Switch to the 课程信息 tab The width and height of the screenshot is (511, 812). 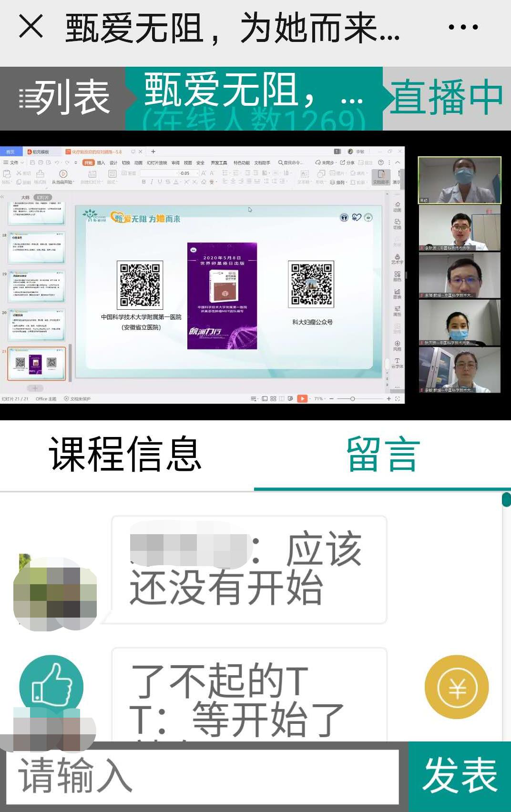point(126,454)
